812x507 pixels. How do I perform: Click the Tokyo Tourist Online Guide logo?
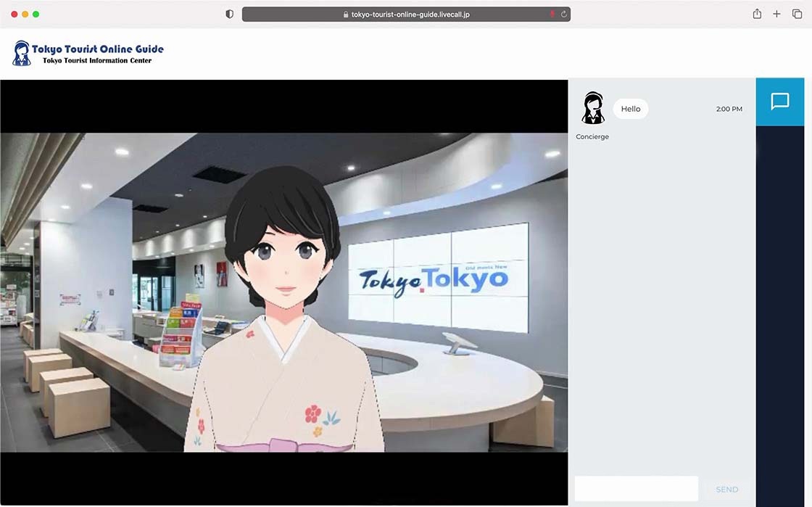[x=88, y=54]
